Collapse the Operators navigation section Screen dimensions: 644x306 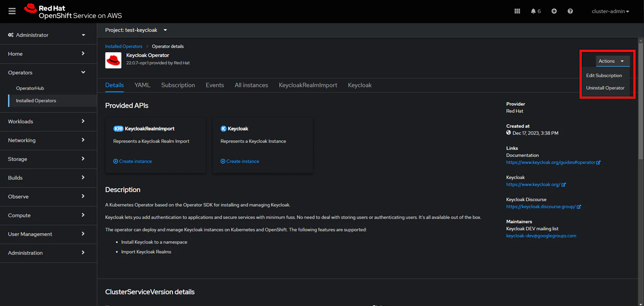pos(48,72)
